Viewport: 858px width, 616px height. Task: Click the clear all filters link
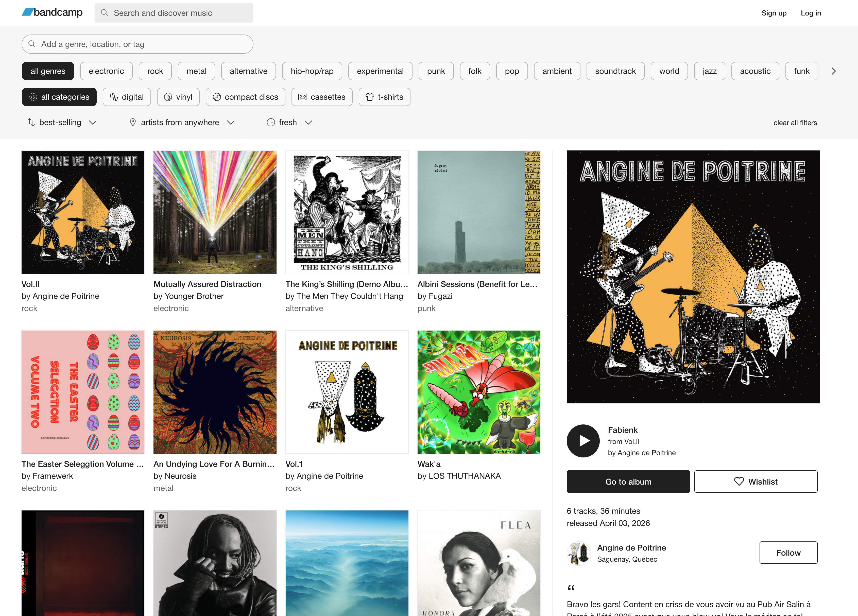[795, 122]
